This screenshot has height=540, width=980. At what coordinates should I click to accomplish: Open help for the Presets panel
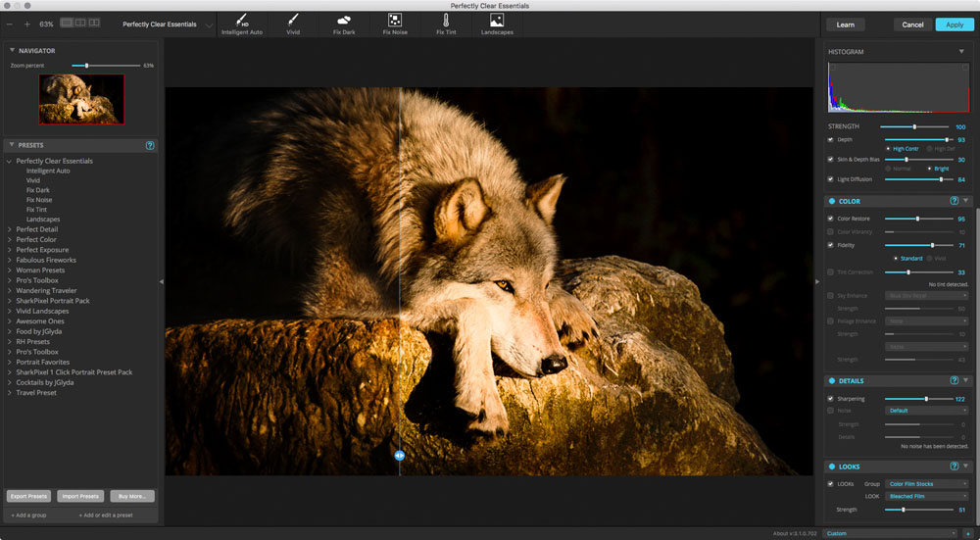point(150,145)
